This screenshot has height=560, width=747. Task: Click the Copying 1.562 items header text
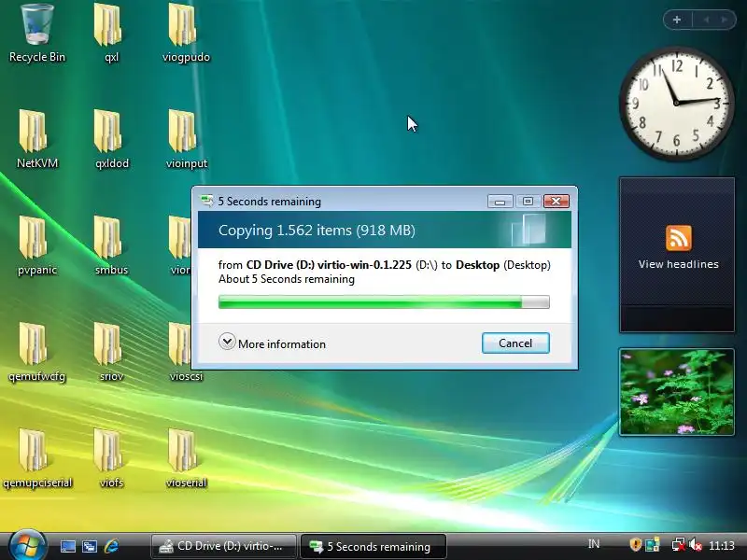pyautogui.click(x=317, y=231)
